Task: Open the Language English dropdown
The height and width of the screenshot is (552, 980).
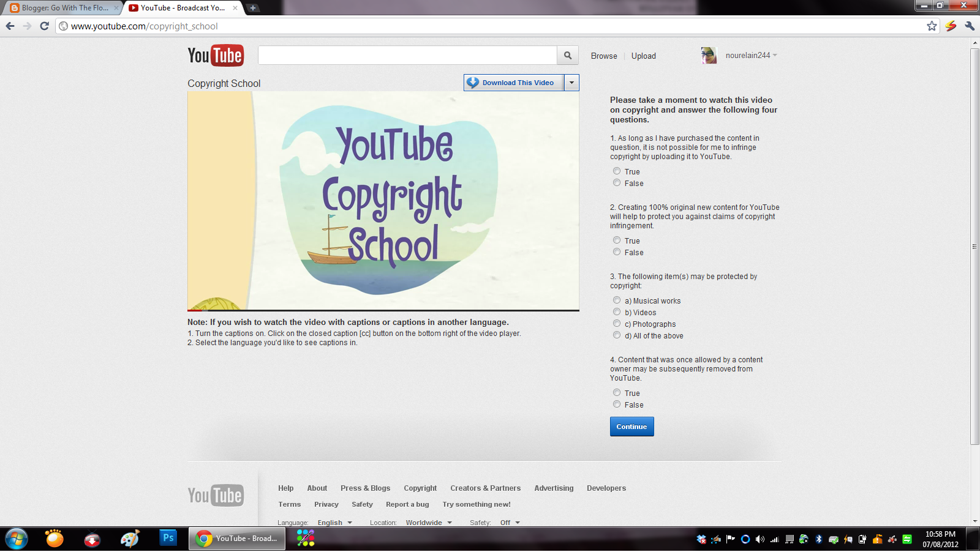Action: point(335,523)
